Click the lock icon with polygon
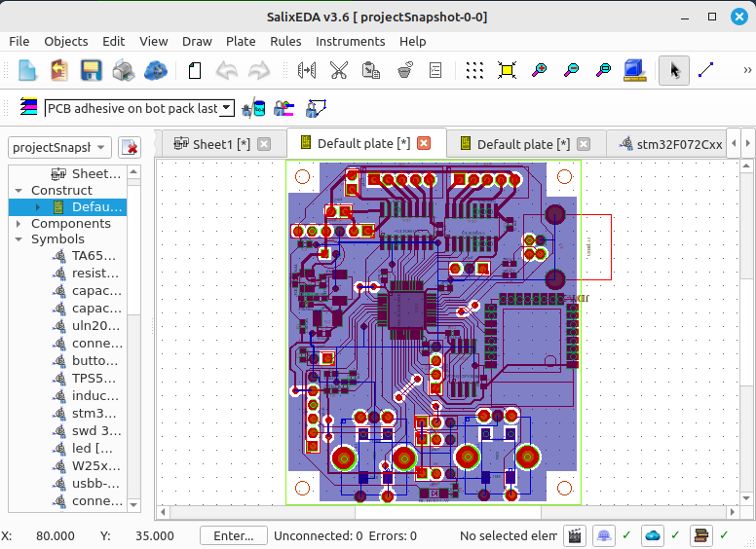The width and height of the screenshot is (756, 549). (316, 108)
